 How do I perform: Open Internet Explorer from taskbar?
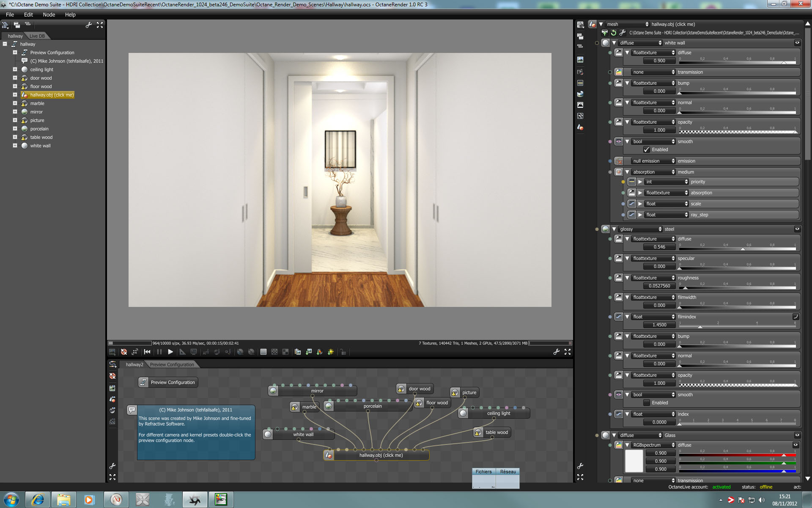point(38,500)
